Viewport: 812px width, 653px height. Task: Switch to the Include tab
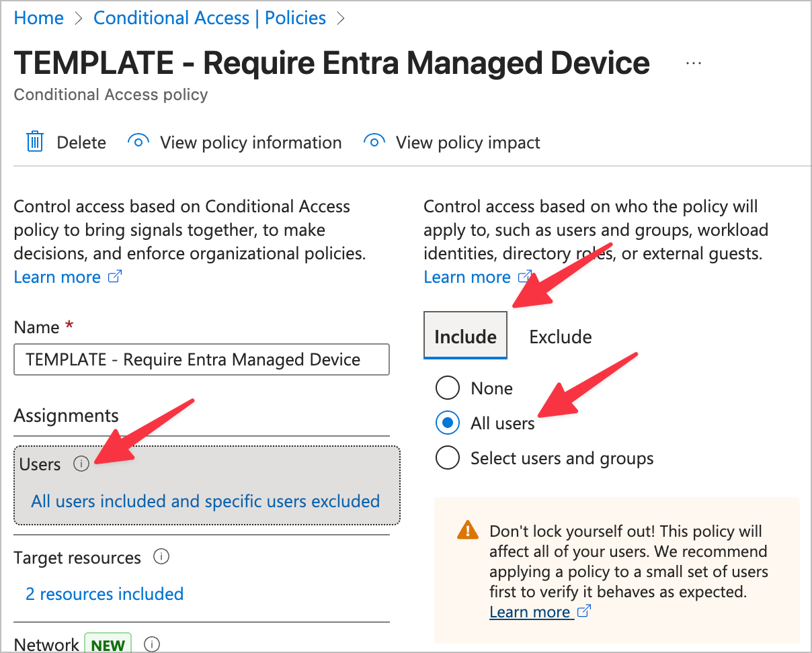pyautogui.click(x=465, y=336)
